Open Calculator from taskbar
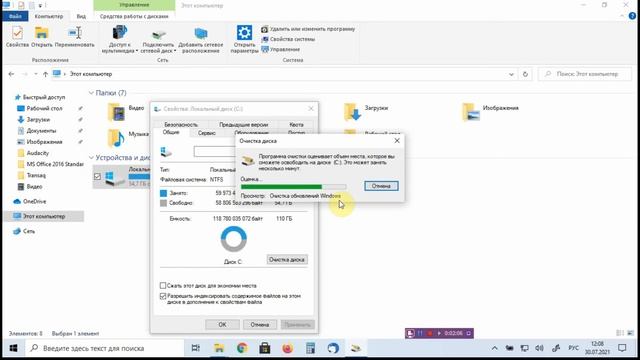 point(310,348)
